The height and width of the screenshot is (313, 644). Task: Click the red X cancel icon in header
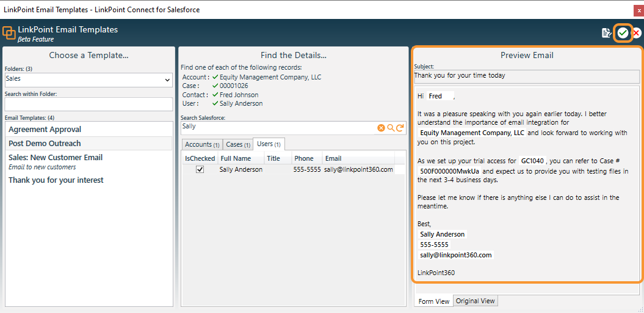click(636, 33)
